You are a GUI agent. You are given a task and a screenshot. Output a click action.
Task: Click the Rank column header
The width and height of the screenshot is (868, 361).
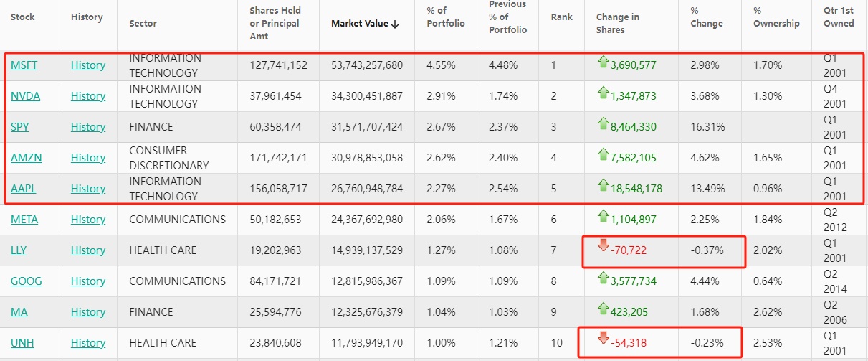point(562,17)
